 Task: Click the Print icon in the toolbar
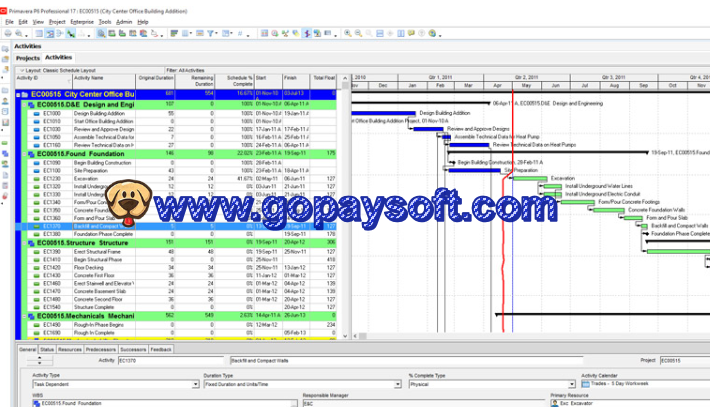coord(8,34)
